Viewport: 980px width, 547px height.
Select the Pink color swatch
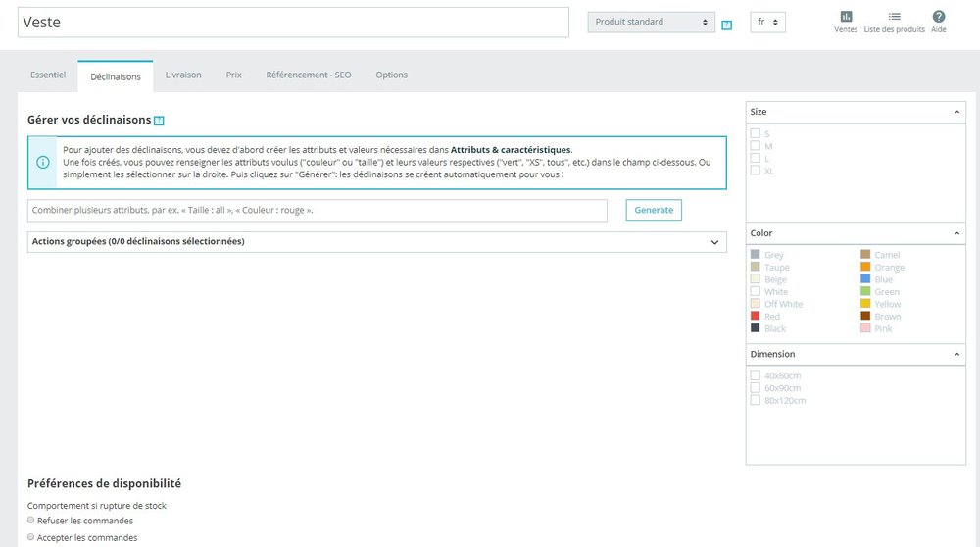tap(865, 328)
